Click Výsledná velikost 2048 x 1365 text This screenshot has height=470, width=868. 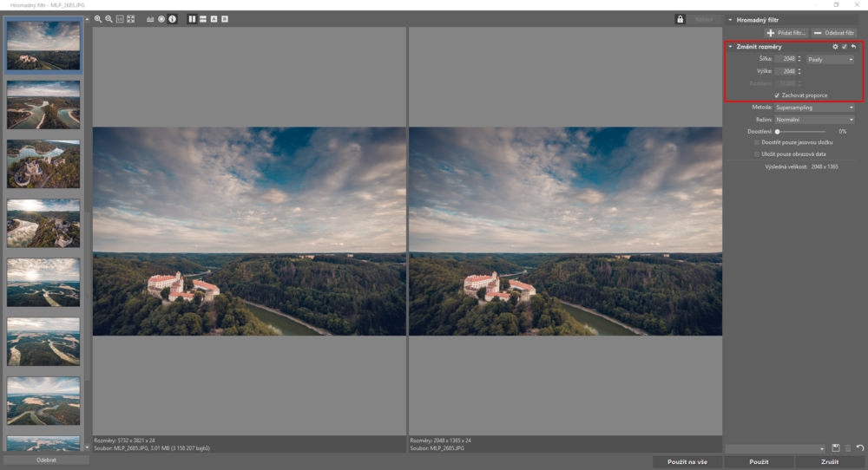point(801,166)
